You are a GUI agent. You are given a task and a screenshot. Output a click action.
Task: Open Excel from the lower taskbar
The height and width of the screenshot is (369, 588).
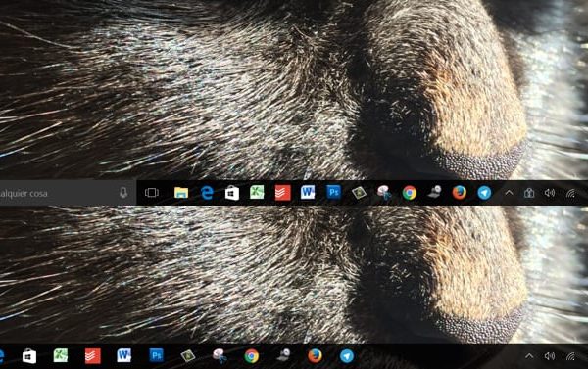click(x=61, y=355)
